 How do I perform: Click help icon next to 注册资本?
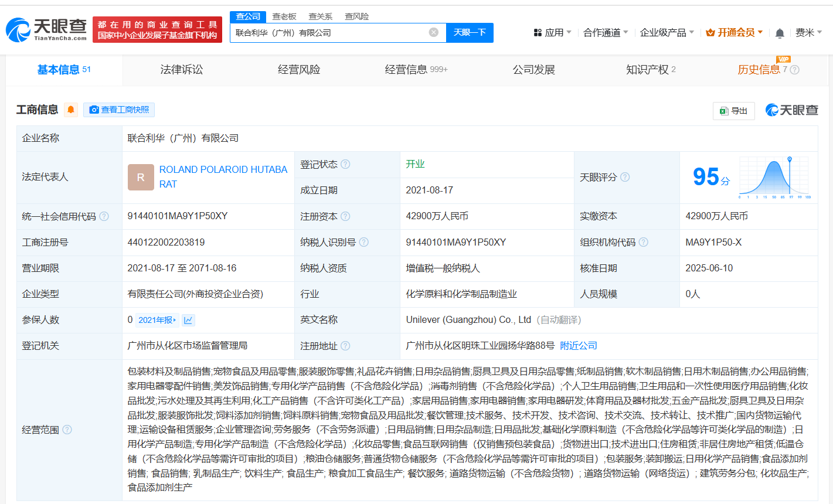click(345, 216)
